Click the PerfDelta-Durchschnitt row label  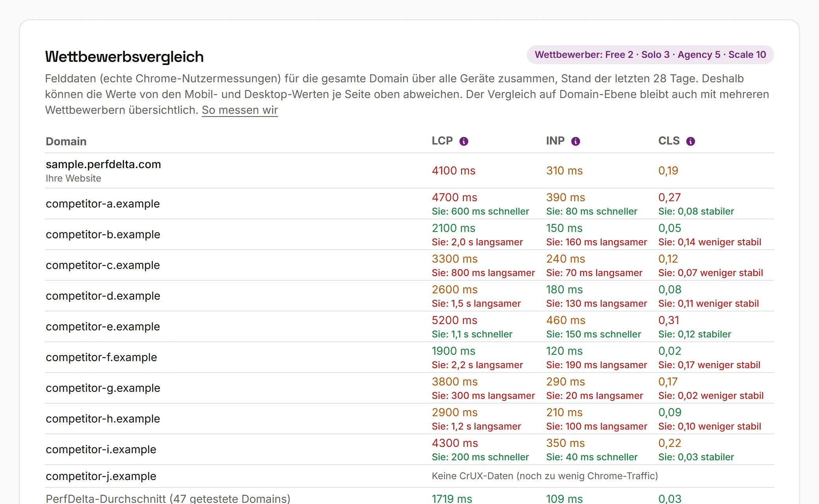pos(168,499)
